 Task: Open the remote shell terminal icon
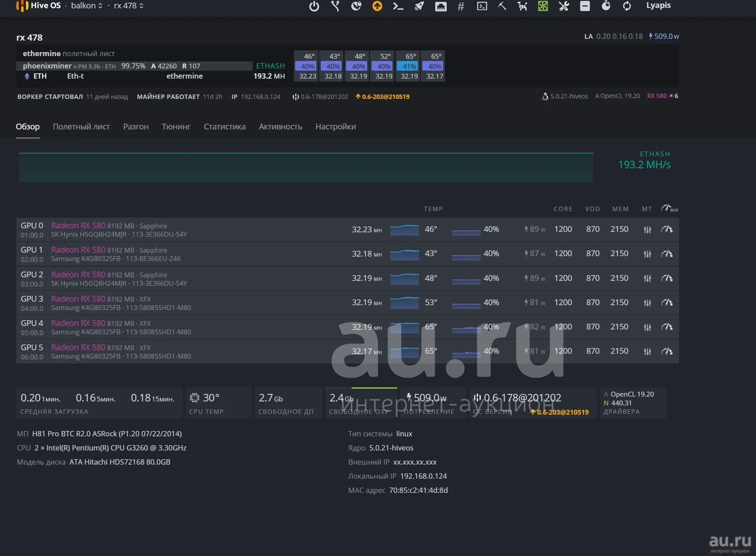[482, 6]
